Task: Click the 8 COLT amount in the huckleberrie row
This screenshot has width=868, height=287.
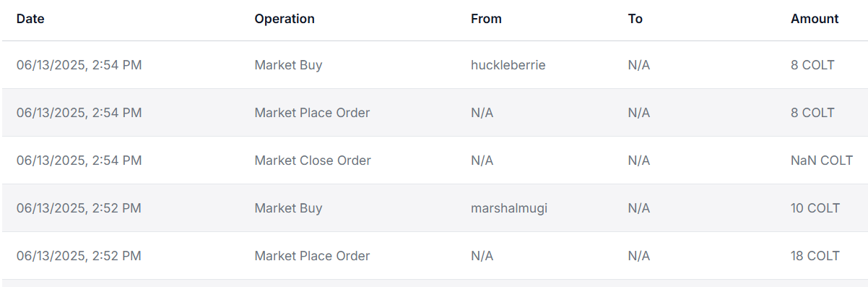Action: 812,65
